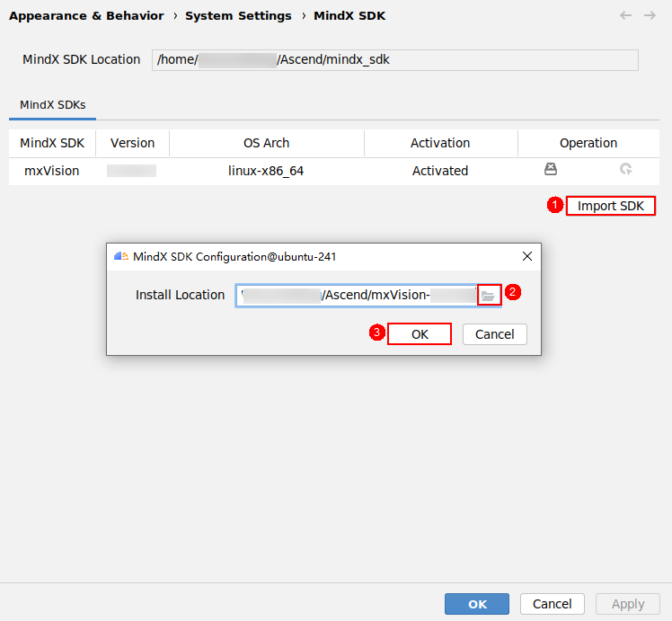672x621 pixels.
Task: Click Appearance & Behavior in breadcrumb
Action: click(86, 16)
